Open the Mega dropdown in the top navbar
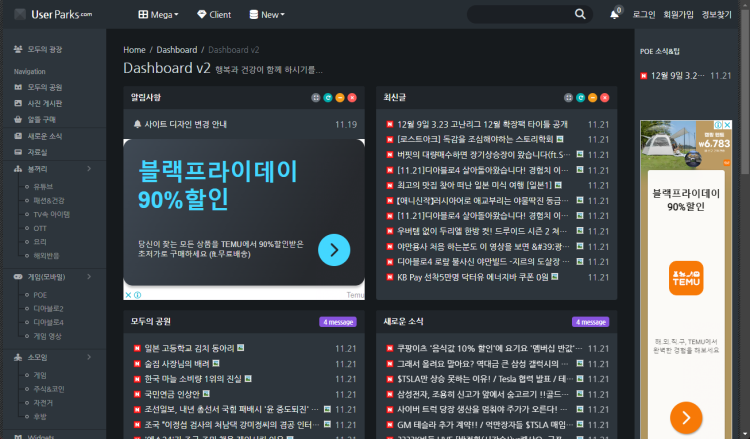750x439 pixels. point(158,15)
